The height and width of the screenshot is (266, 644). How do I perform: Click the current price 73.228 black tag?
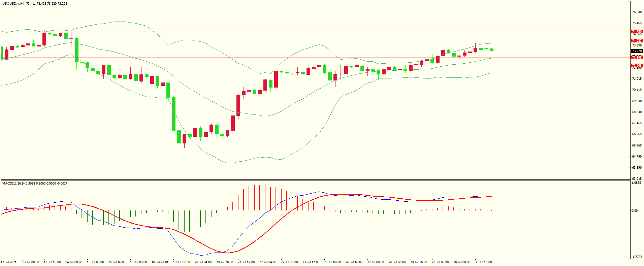(x=637, y=51)
